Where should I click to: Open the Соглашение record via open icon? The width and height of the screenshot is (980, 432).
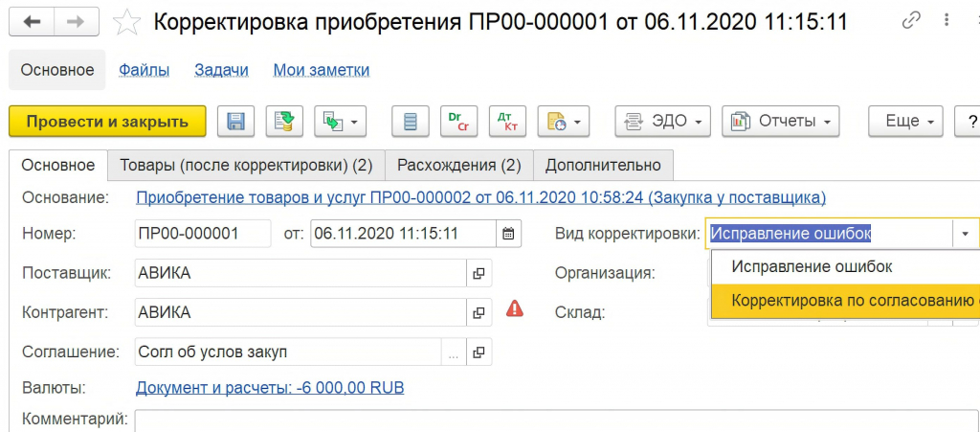point(479,352)
